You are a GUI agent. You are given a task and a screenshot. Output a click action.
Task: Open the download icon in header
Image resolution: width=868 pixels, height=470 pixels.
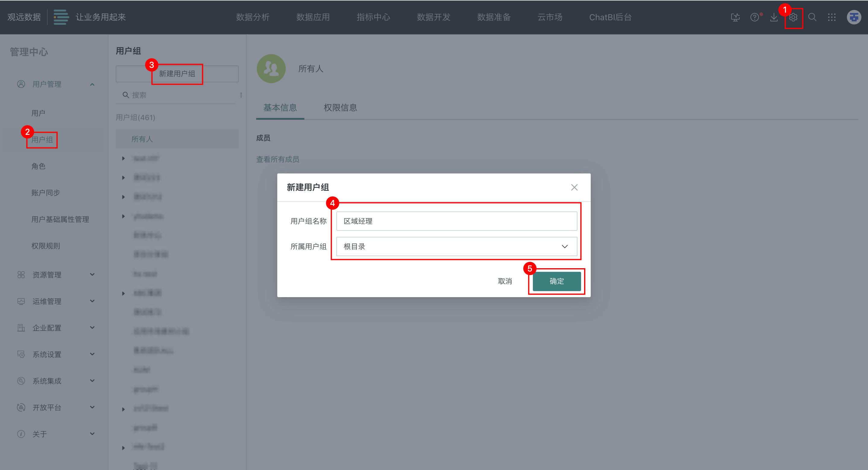click(774, 17)
